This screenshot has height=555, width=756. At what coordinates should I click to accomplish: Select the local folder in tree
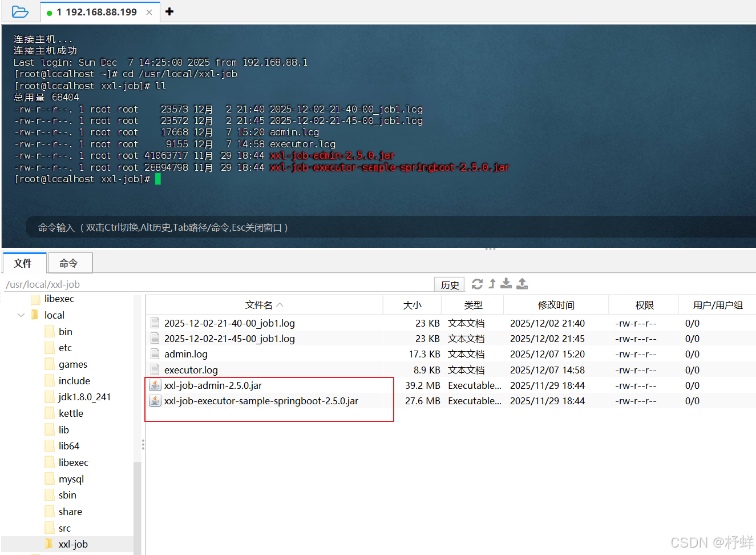coord(54,315)
